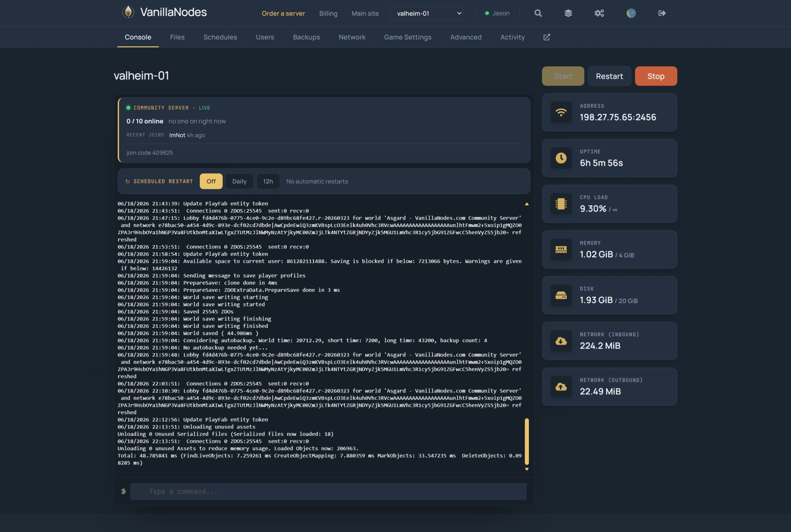The image size is (791, 532).
Task: Click the 0 / 10 online count
Action: (x=145, y=121)
